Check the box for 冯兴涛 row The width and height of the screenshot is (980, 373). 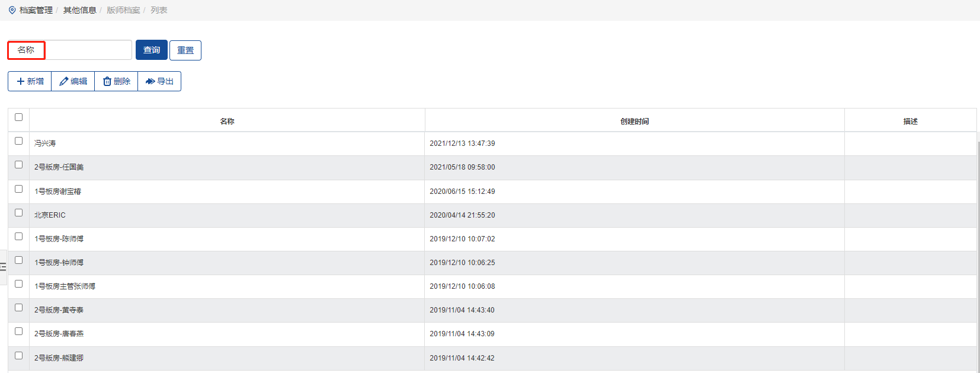(18, 141)
